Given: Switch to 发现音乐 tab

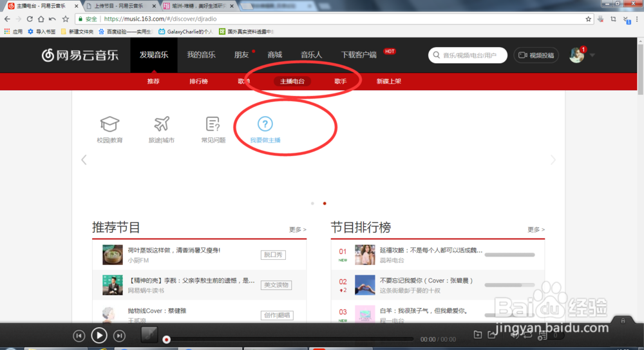Looking at the screenshot, I should tap(154, 55).
